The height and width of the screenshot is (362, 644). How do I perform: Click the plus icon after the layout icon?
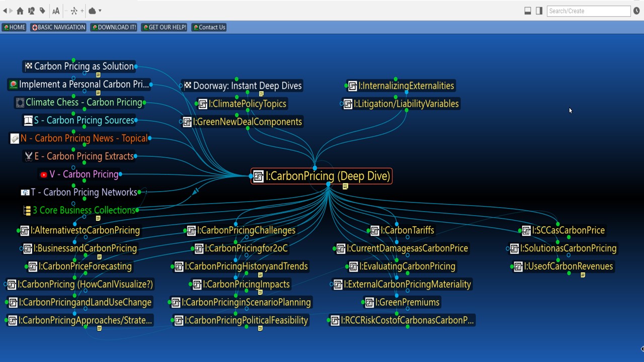pyautogui.click(x=82, y=11)
